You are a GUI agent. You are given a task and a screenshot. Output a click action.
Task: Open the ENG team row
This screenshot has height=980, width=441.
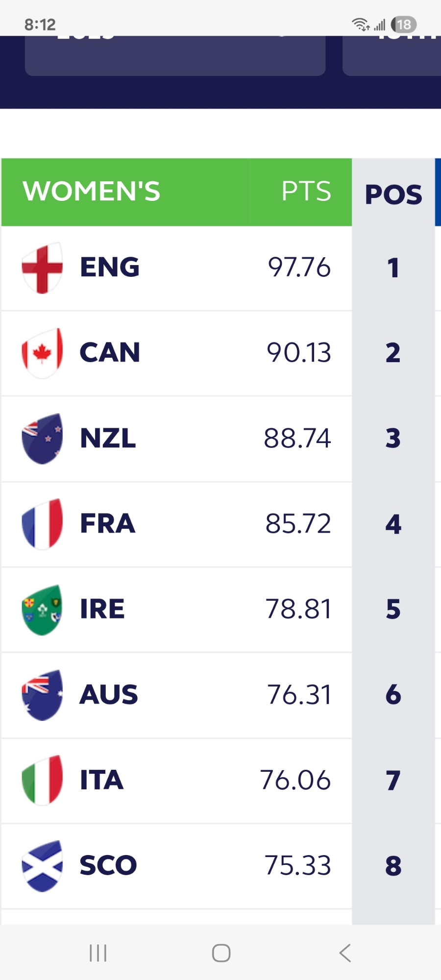point(176,268)
